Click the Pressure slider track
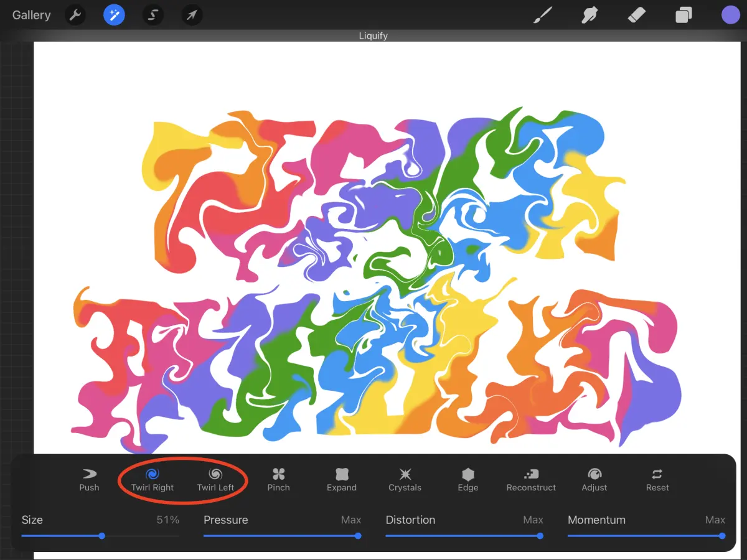 [x=283, y=536]
